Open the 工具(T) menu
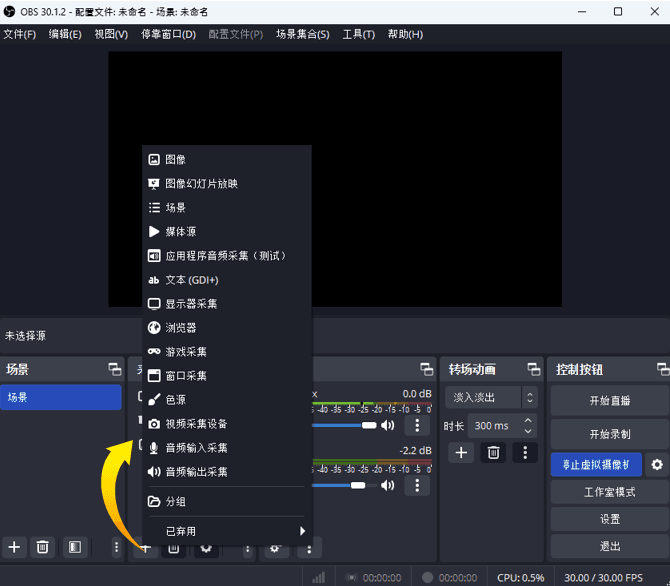670x586 pixels. pos(358,34)
